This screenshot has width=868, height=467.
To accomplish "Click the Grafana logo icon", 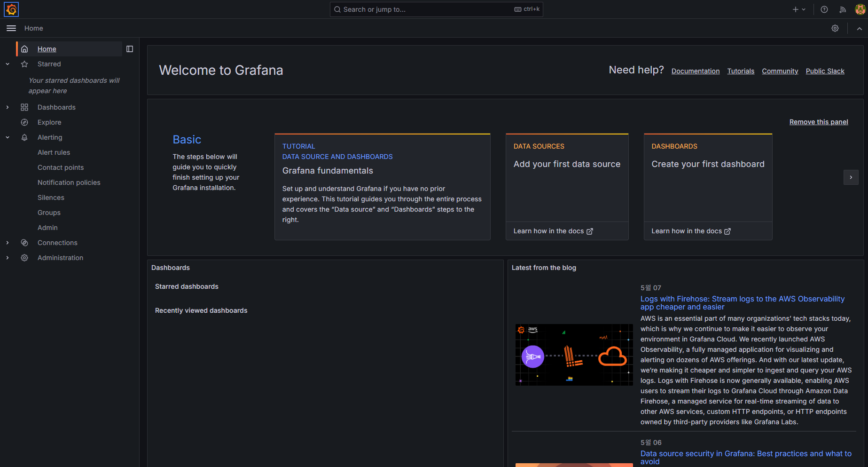I will click(11, 9).
